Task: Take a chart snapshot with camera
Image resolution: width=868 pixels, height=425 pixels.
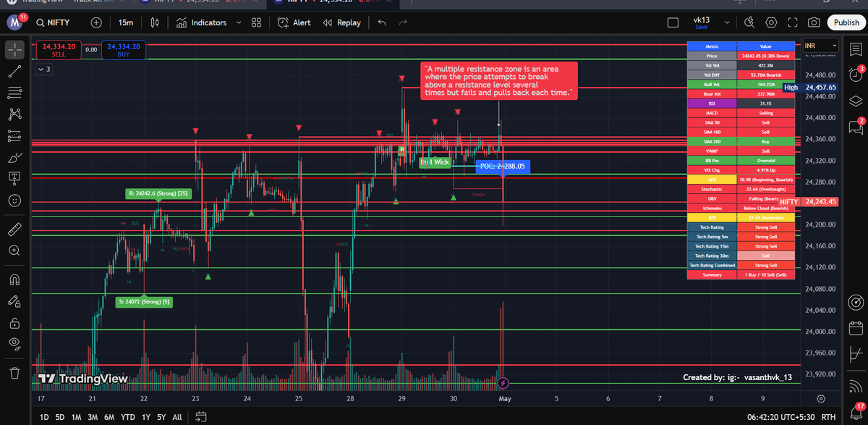Action: [x=814, y=22]
